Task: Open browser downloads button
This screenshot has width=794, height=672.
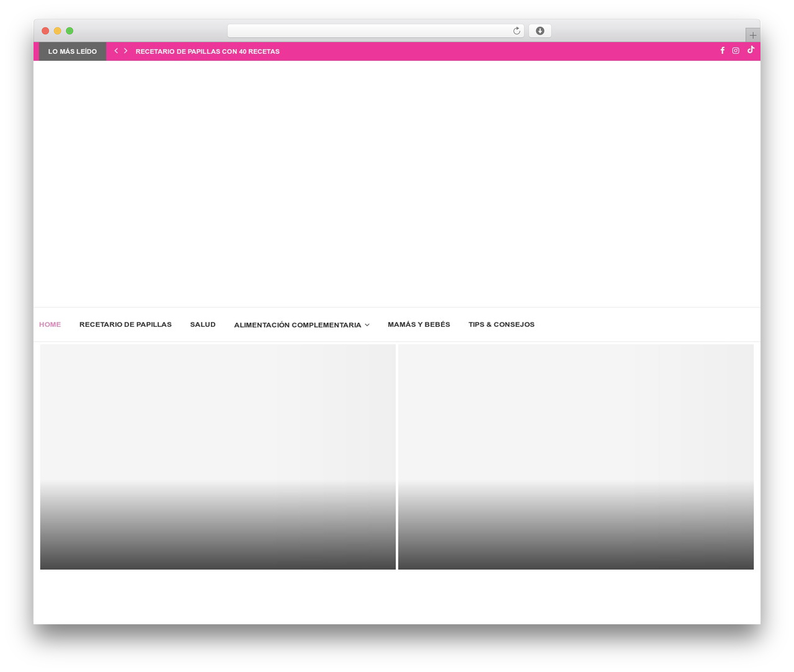Action: click(540, 31)
